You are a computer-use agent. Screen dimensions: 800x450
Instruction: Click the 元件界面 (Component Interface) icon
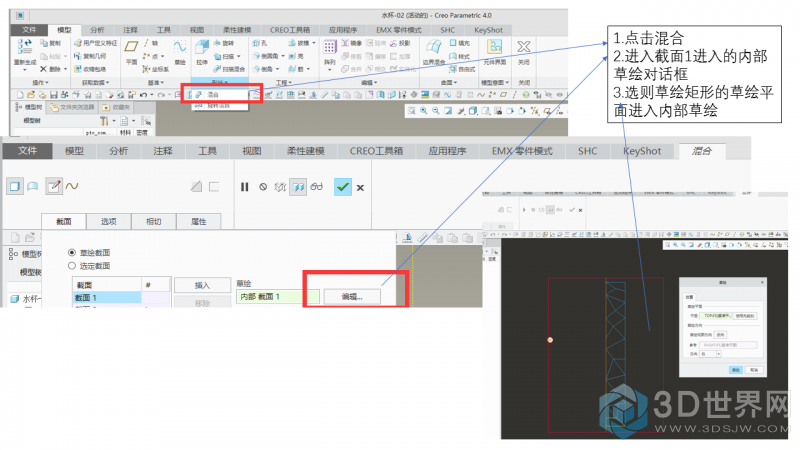tap(494, 47)
